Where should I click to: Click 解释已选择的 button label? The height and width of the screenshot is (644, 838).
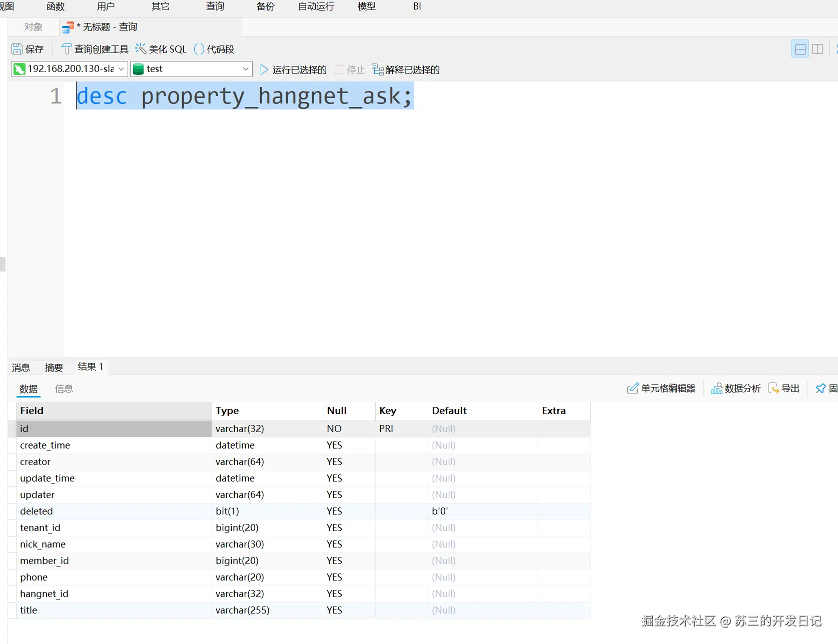pyautogui.click(x=413, y=69)
